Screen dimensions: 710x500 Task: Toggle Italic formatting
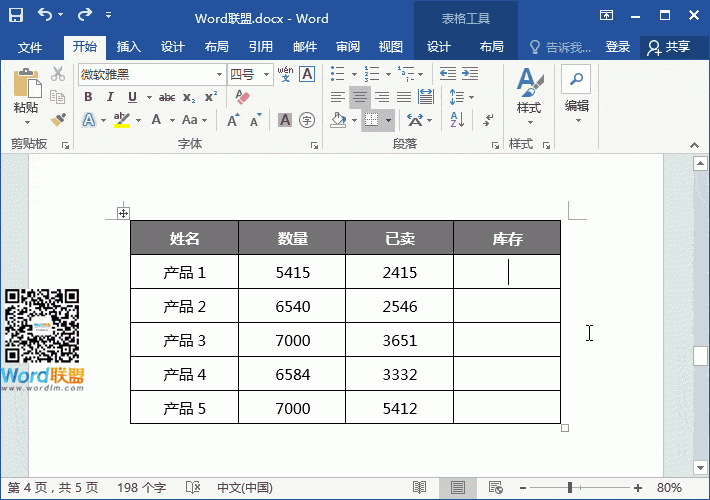pyautogui.click(x=110, y=97)
